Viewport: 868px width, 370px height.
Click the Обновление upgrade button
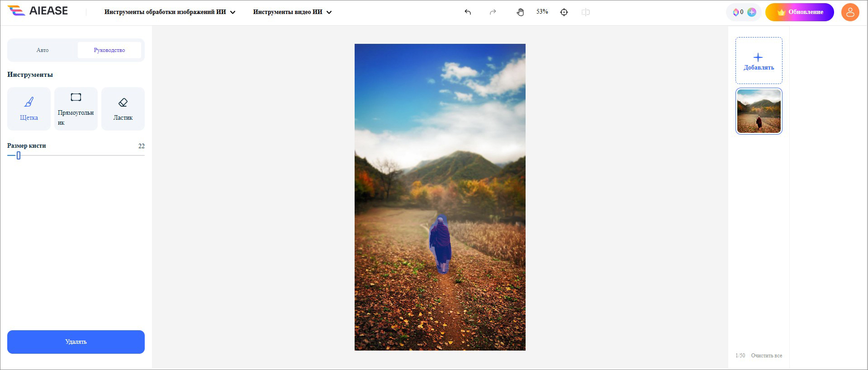[799, 12]
